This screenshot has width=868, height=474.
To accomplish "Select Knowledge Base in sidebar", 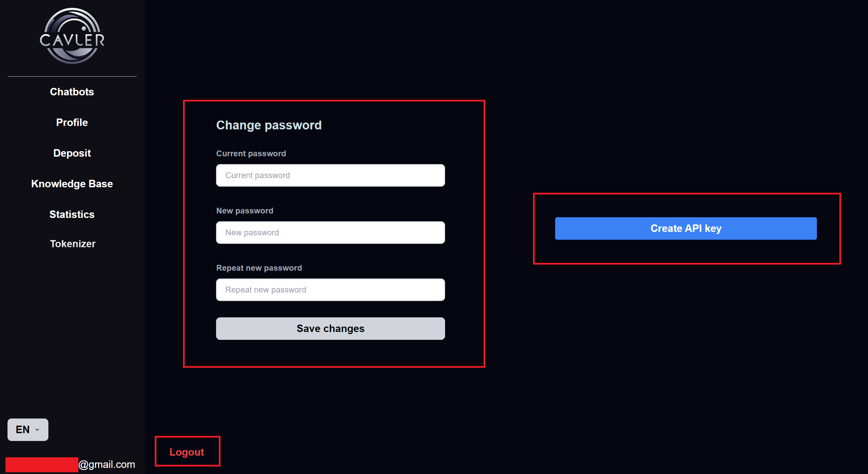I will click(72, 184).
